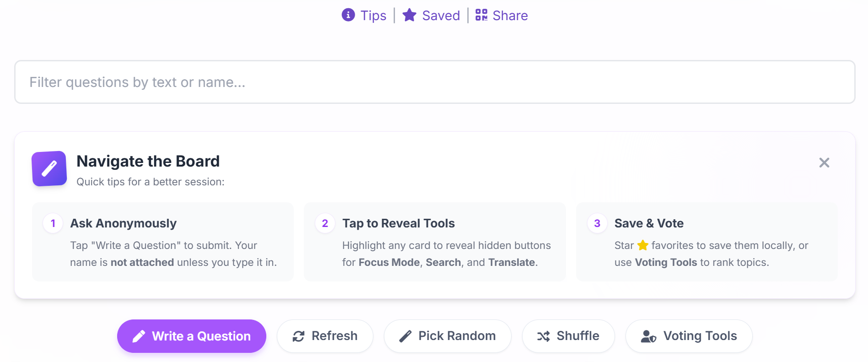This screenshot has width=868, height=362.
Task: Click the Pick Random pencil icon
Action: pos(405,336)
